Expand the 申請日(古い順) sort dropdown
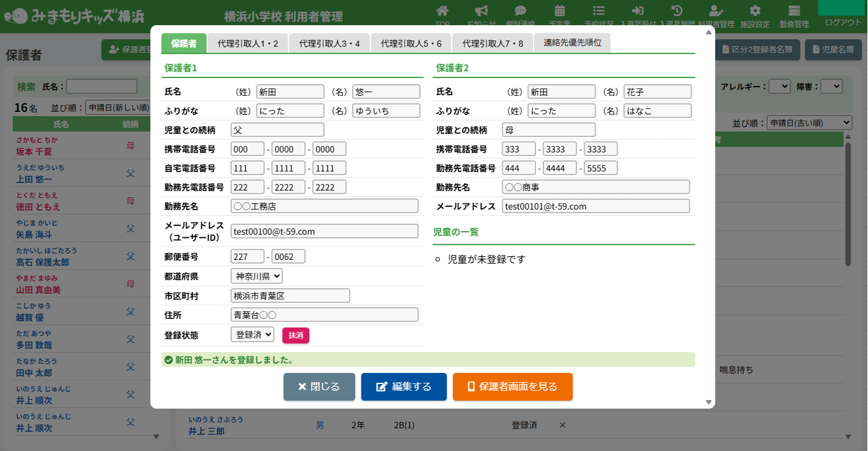This screenshot has width=868, height=451. [809, 123]
